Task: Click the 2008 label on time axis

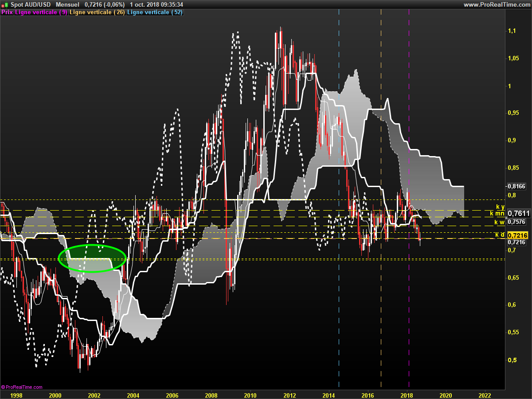Action: tap(211, 395)
